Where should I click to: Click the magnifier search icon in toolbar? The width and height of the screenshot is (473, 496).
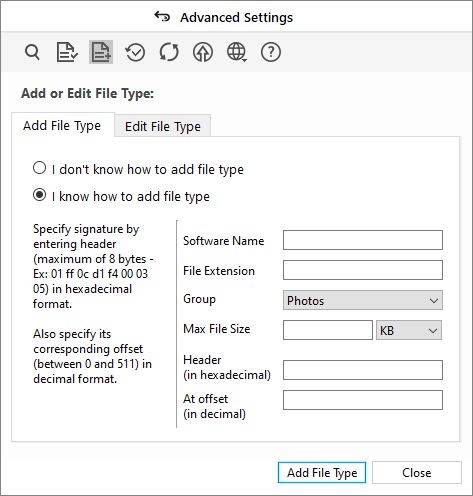coord(32,52)
